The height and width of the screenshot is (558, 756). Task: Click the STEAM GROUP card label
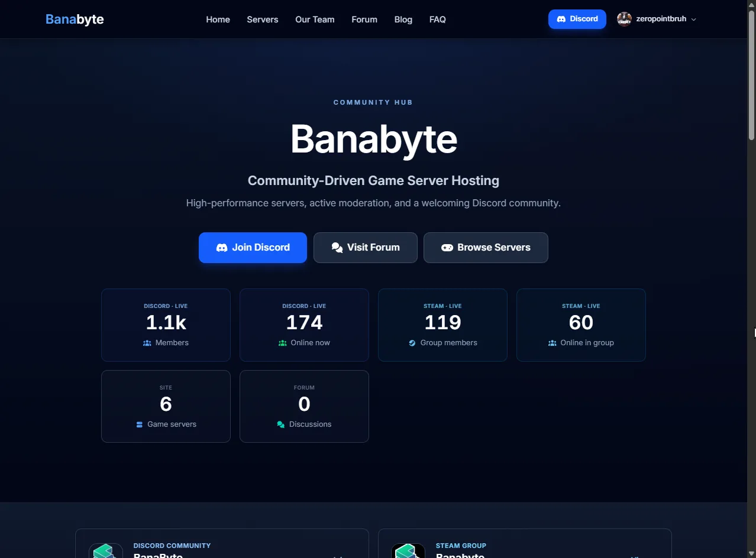tap(461, 546)
